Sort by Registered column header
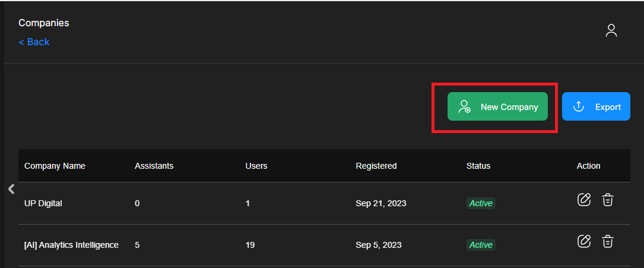 376,166
